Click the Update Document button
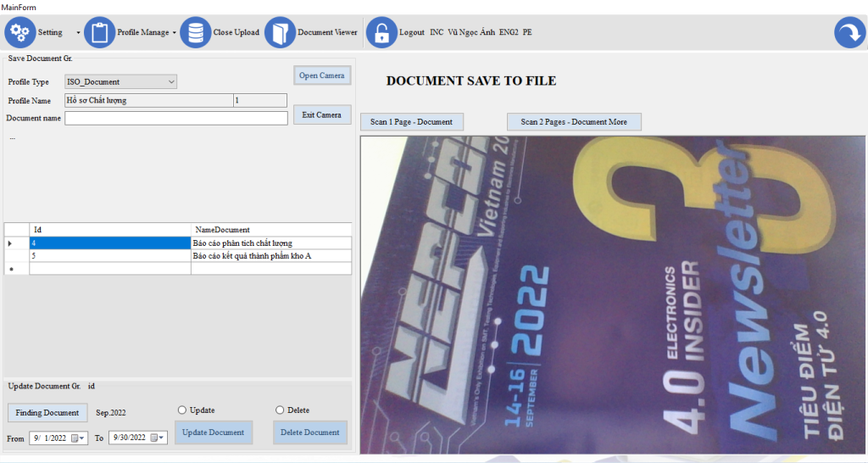Screen dimensions: 868x463 [213, 432]
